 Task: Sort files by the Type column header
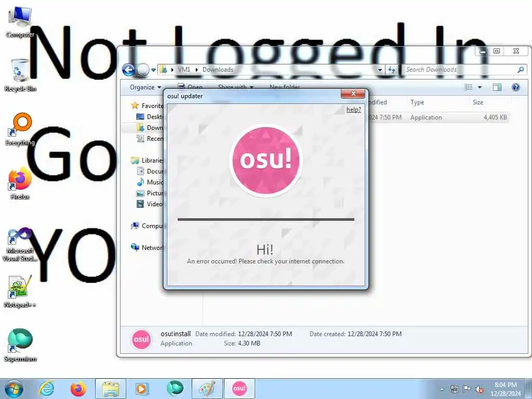[x=437, y=102]
